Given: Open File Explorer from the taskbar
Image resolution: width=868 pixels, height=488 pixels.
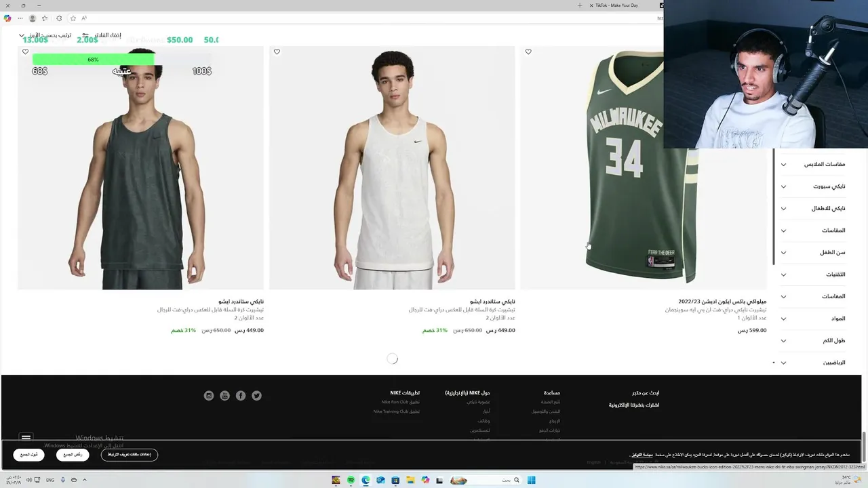Looking at the screenshot, I should (410, 480).
